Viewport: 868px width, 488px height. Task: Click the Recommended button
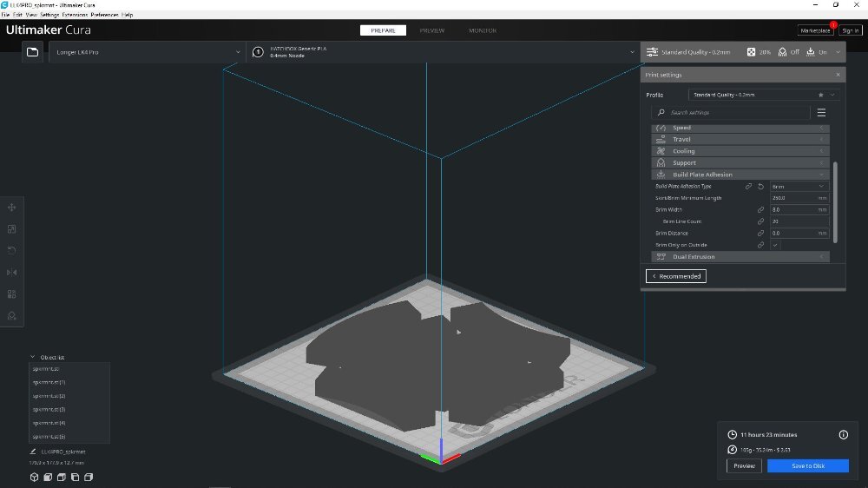tap(676, 276)
